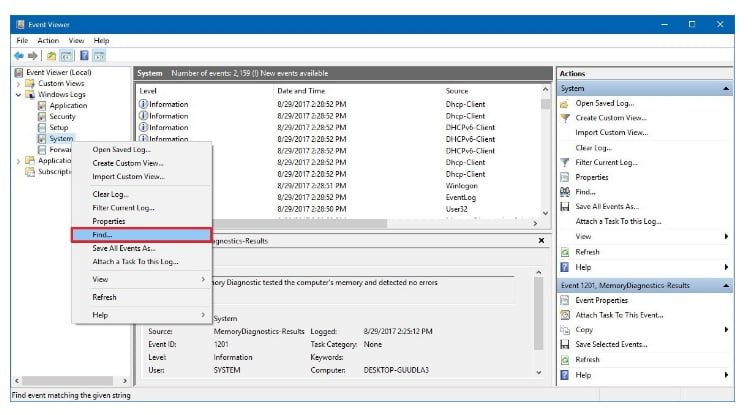The height and width of the screenshot is (415, 756).
Task: Click the Attach Task To This Event icon
Action: tap(565, 315)
